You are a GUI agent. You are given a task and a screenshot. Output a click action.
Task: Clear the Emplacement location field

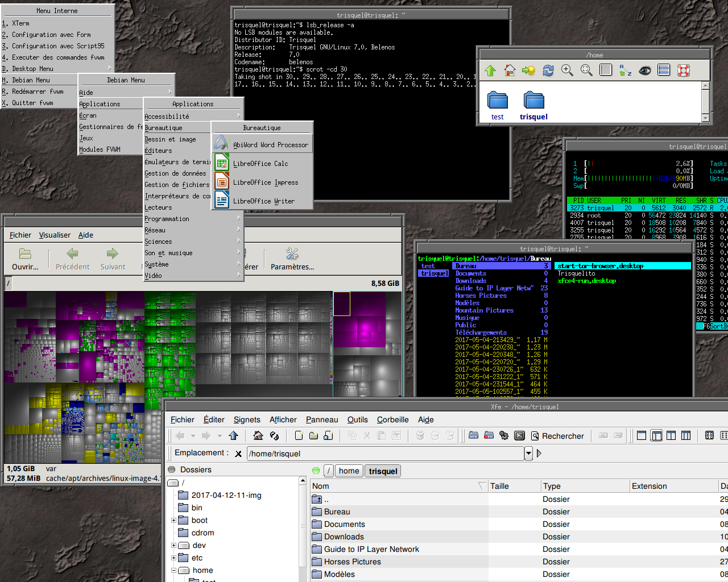(238, 454)
